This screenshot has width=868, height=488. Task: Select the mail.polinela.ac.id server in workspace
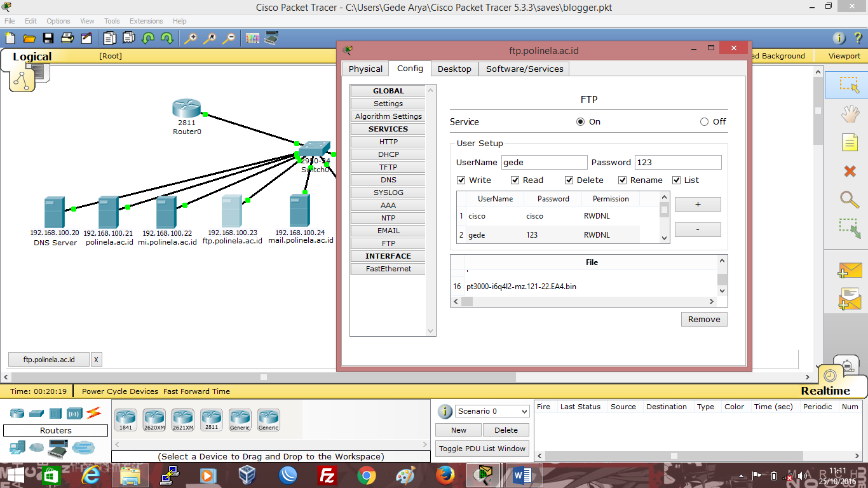point(299,211)
